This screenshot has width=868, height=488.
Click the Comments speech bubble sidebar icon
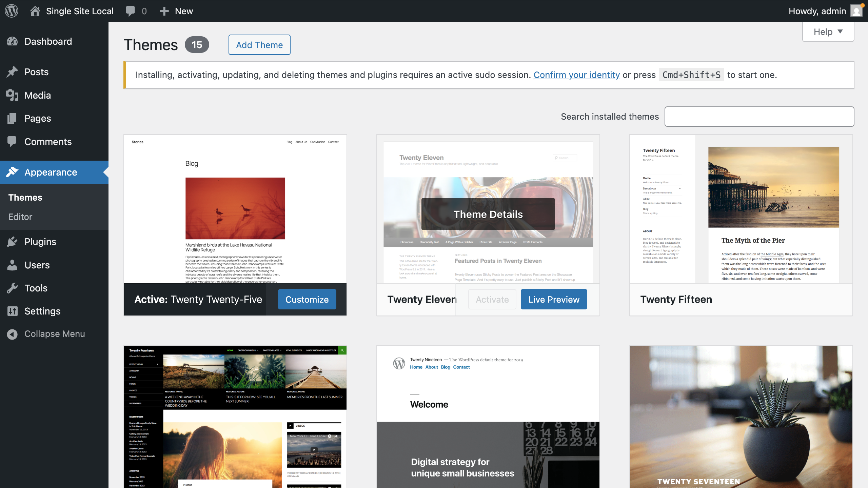coord(12,142)
